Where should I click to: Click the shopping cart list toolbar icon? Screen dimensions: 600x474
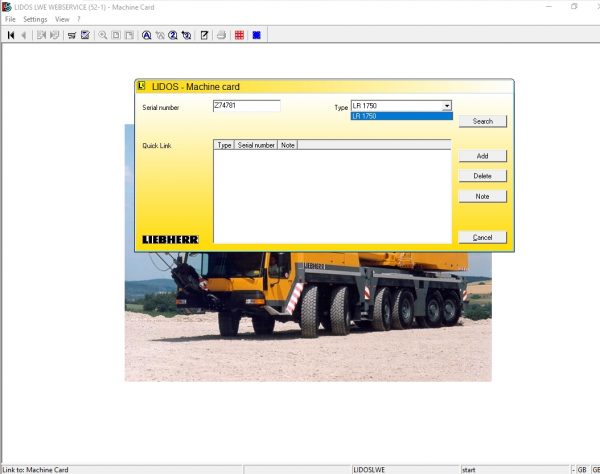pos(72,35)
